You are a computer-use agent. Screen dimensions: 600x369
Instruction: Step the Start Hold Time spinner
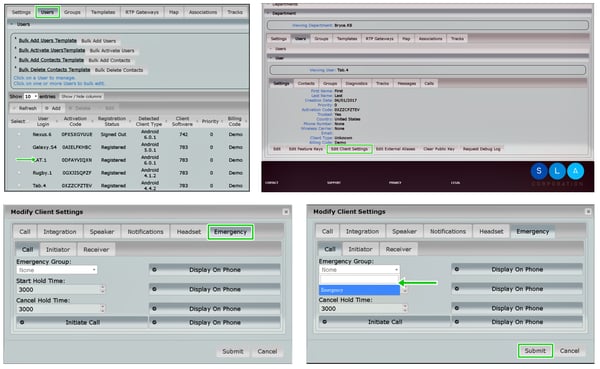click(x=102, y=289)
